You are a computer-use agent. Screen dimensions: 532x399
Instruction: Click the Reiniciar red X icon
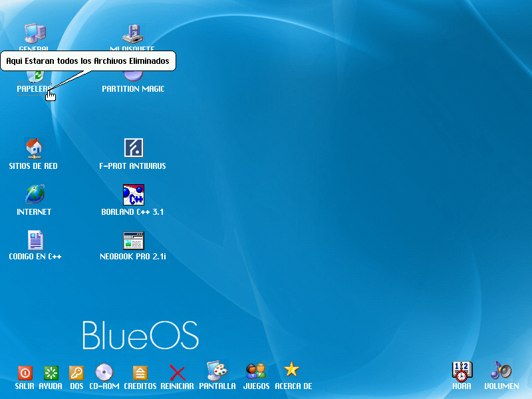[x=177, y=372]
